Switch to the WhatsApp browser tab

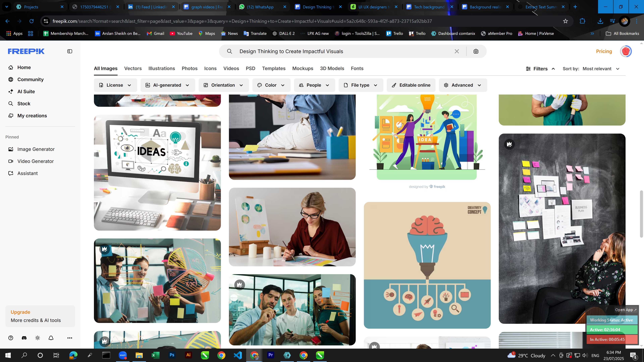coord(262,7)
